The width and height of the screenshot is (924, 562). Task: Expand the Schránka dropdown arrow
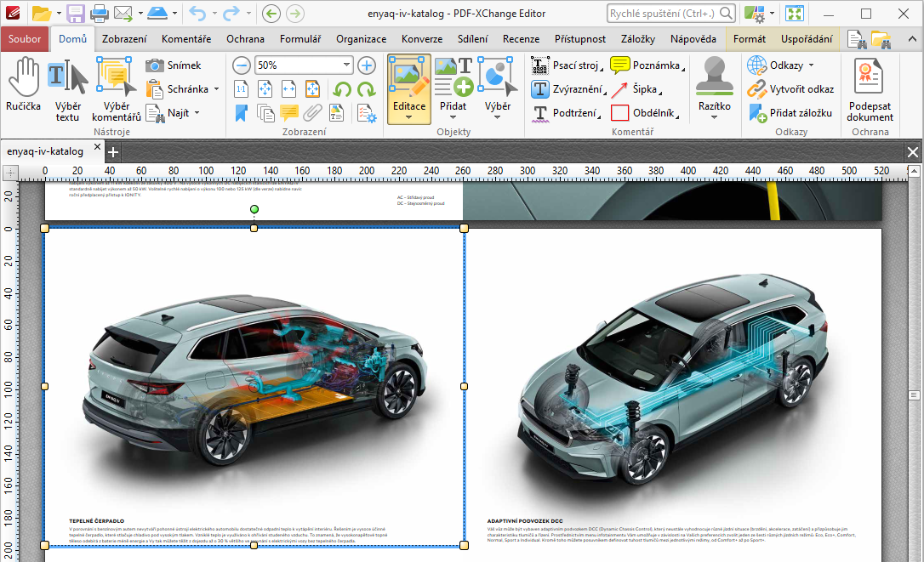click(x=217, y=89)
